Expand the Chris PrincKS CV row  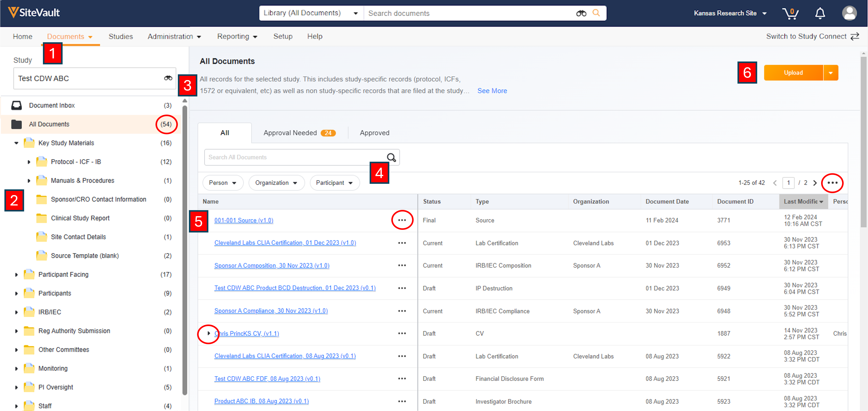209,334
